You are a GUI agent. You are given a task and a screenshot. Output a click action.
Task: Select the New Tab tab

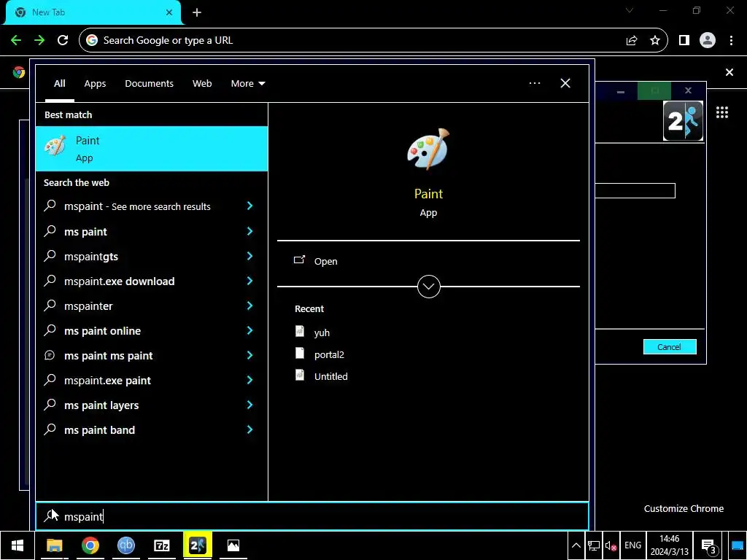(x=93, y=12)
